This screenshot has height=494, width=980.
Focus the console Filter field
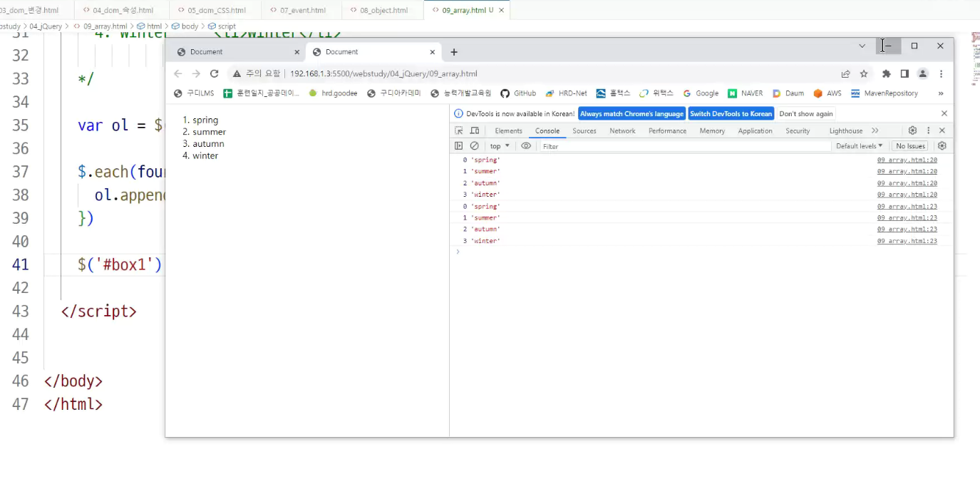[685, 145]
